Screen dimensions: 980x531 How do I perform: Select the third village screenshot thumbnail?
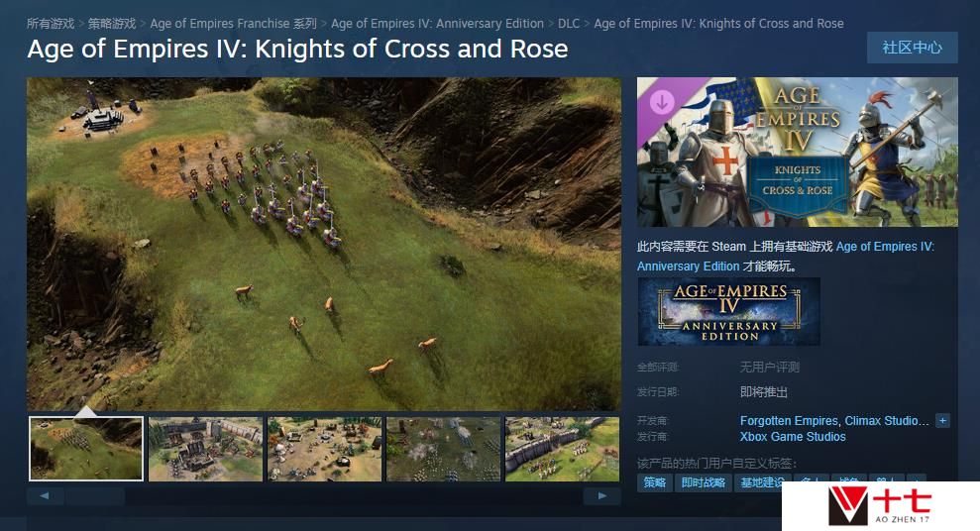point(324,449)
